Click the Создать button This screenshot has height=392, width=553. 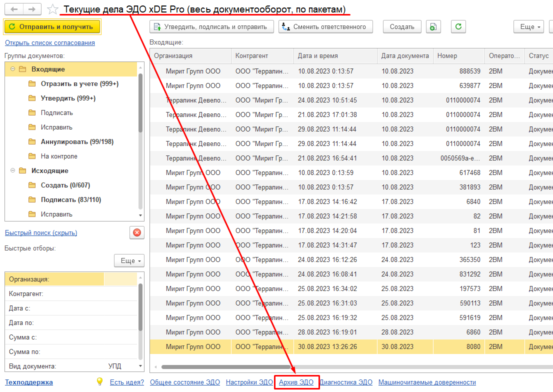[x=402, y=27]
